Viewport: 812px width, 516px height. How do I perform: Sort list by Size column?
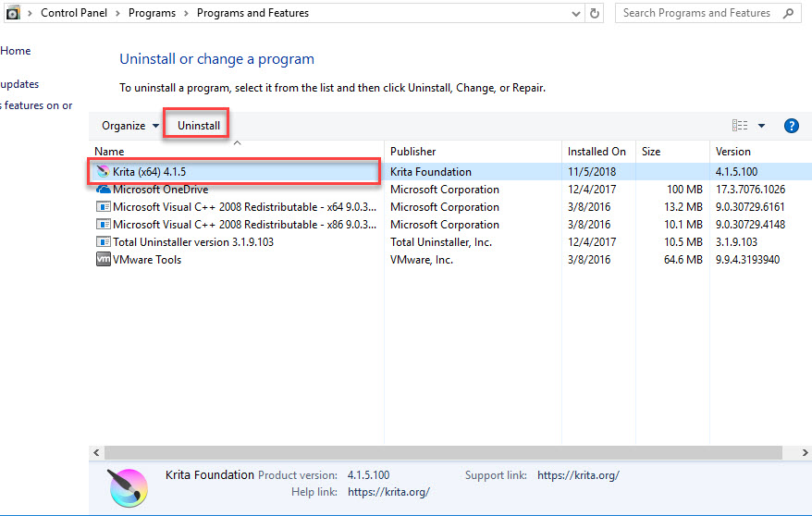point(651,152)
